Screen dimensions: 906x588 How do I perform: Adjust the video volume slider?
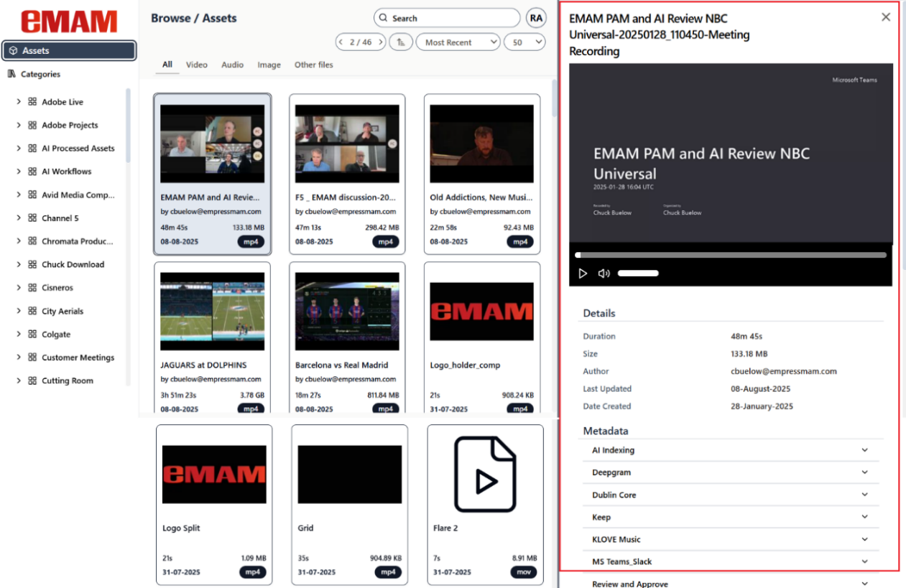click(x=638, y=274)
